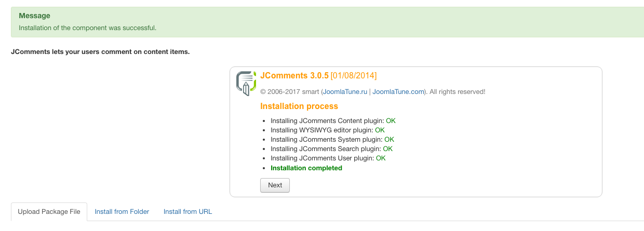Screen dimensions: 644x231
Task: Click the Installation completed text
Action: (x=306, y=168)
